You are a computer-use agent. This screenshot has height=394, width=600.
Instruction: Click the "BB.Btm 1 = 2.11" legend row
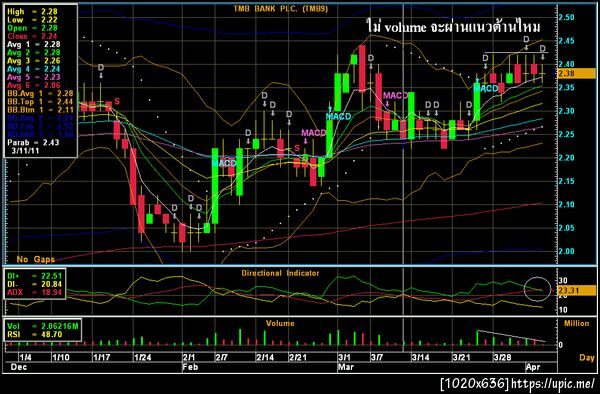[40, 110]
